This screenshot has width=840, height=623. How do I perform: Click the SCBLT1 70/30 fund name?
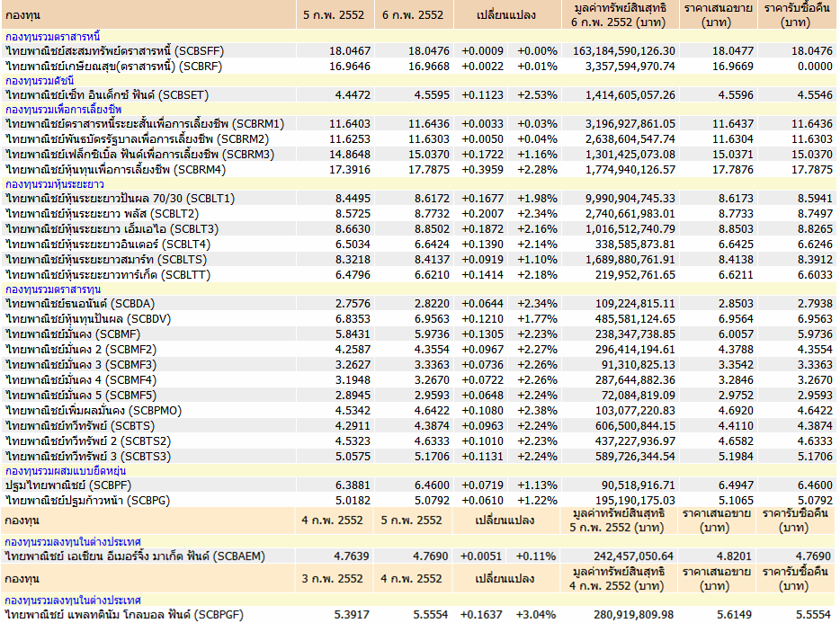120,198
